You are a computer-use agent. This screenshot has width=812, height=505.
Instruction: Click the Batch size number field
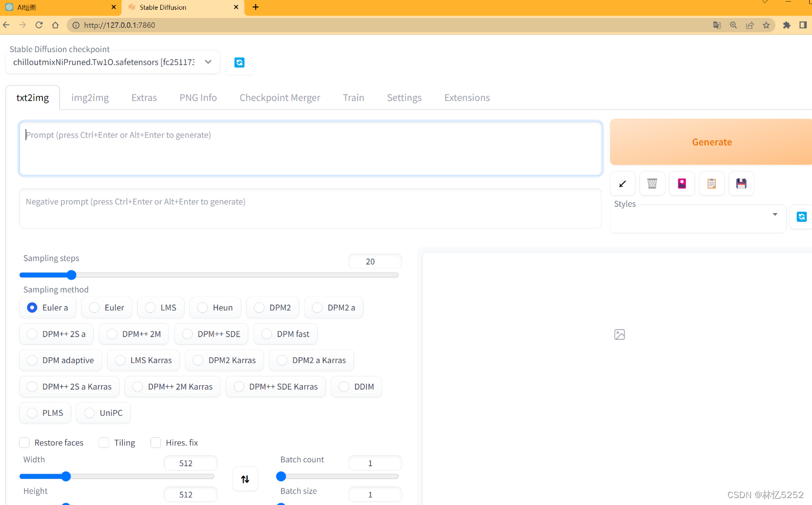click(375, 495)
